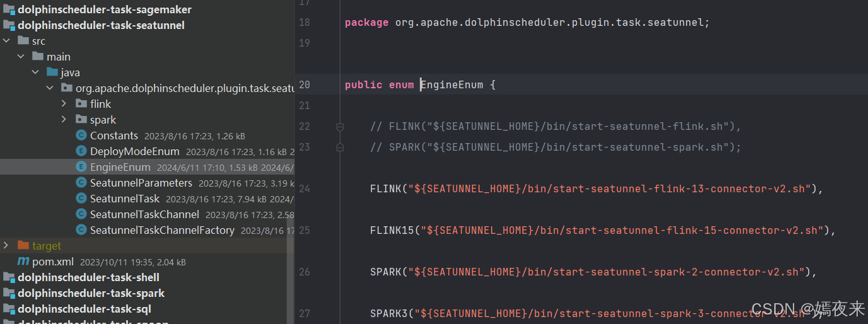This screenshot has height=324, width=868.
Task: Collapse the src folder chevron
Action: coord(6,41)
